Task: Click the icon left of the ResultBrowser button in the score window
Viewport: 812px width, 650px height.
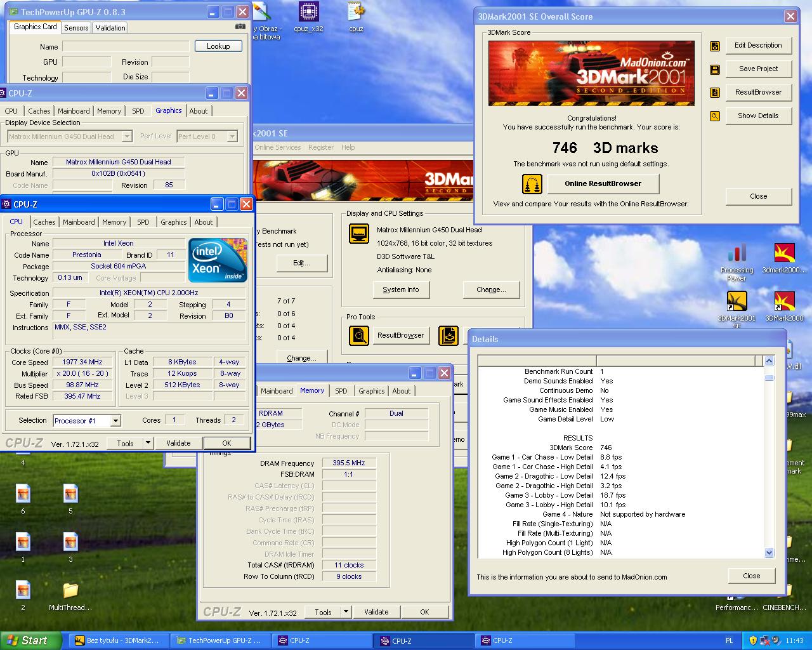Action: (x=715, y=93)
